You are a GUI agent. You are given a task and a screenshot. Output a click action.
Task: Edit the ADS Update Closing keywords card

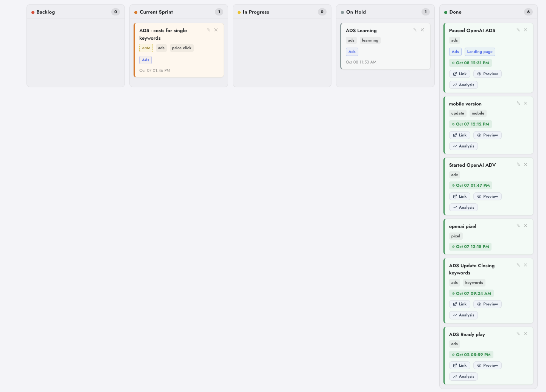pos(518,265)
